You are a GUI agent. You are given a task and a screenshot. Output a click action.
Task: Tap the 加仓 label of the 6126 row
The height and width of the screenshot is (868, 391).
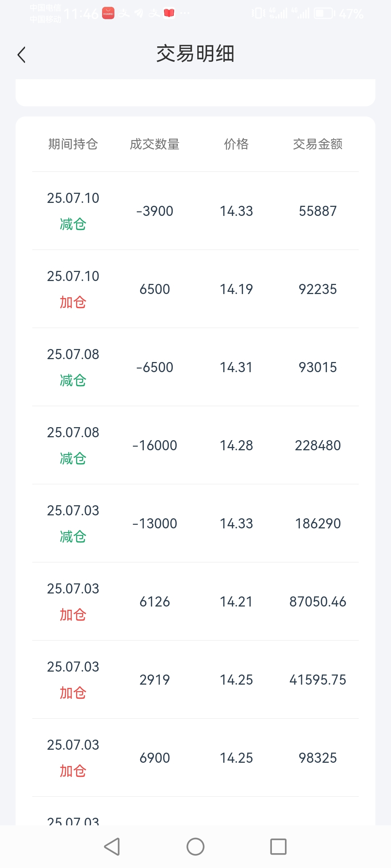click(x=73, y=614)
